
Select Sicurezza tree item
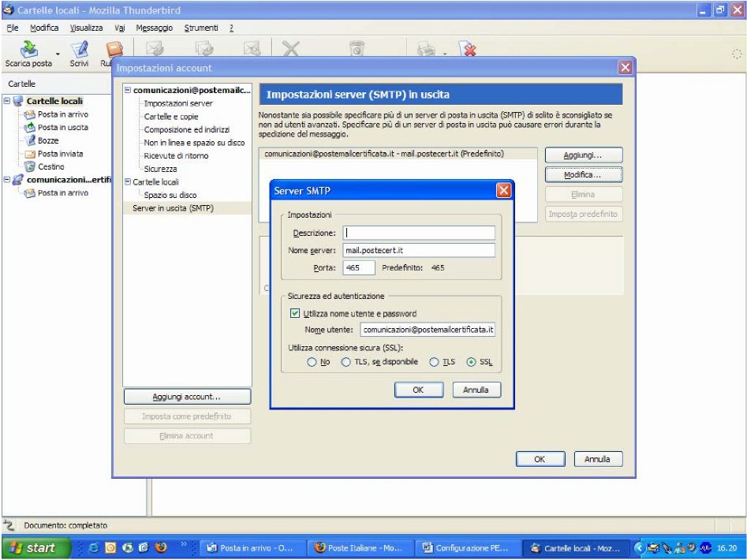pyautogui.click(x=161, y=169)
